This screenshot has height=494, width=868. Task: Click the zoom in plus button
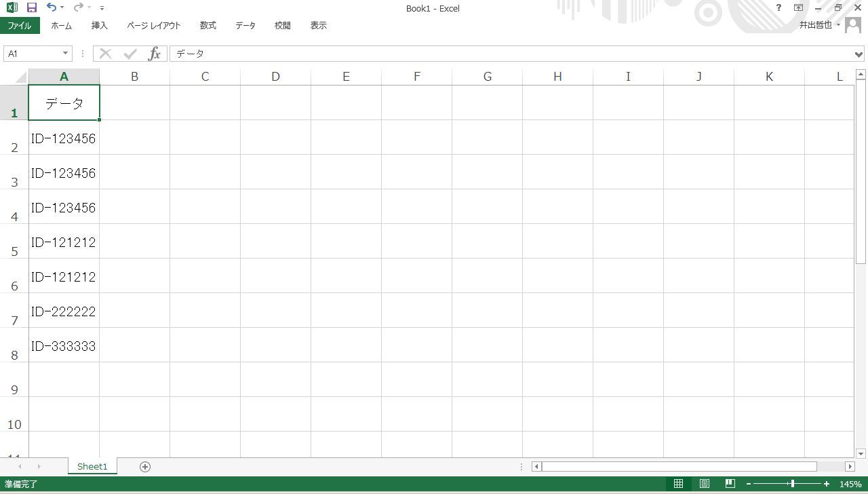826,484
